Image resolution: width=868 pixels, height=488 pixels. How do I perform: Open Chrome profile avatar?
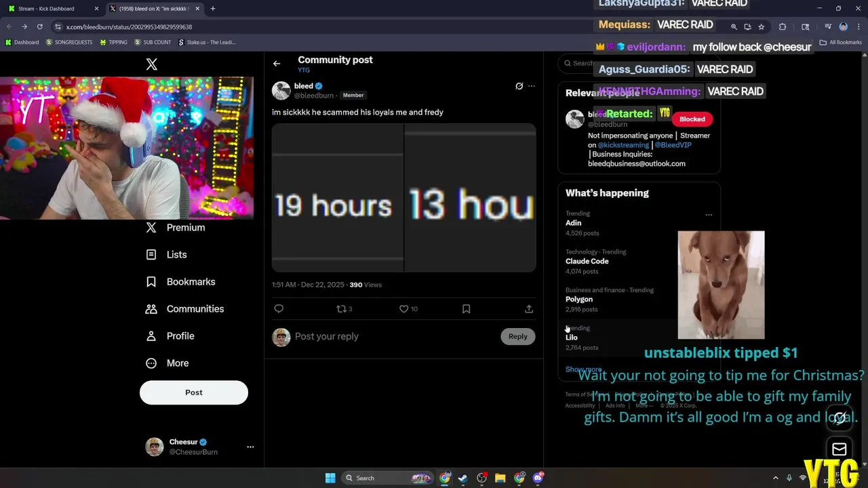[844, 27]
